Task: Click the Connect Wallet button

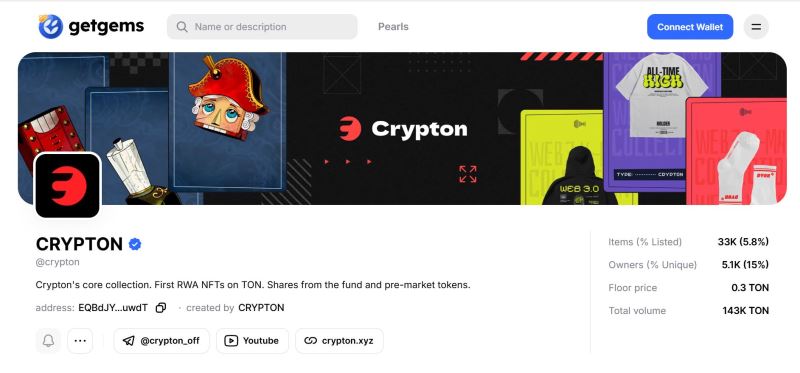Action: (x=690, y=27)
